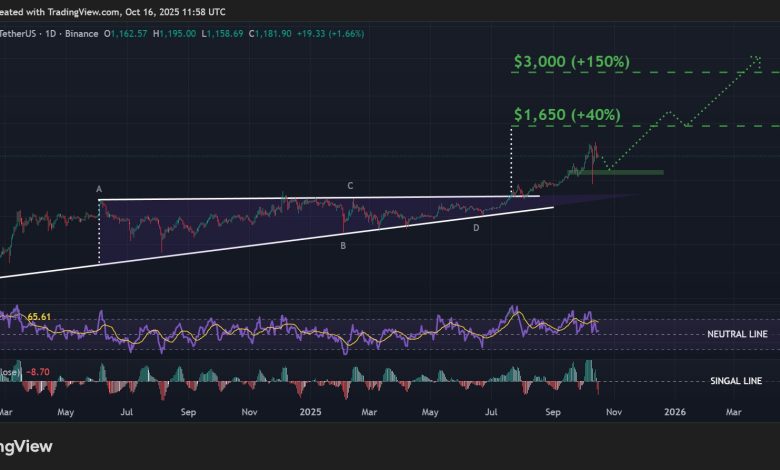Screen dimensions: 780x470
Task: Select the point A marker on triangle
Action: [x=99, y=188]
